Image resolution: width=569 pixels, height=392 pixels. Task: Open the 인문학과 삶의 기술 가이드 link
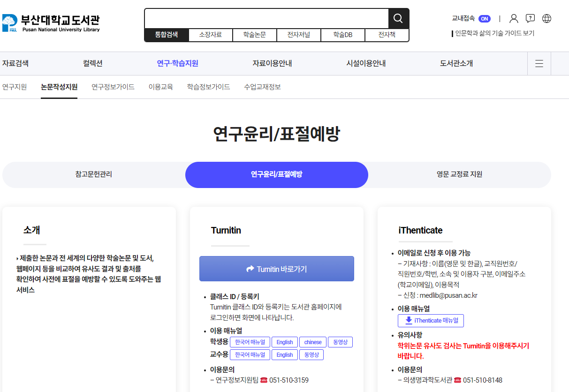(494, 33)
